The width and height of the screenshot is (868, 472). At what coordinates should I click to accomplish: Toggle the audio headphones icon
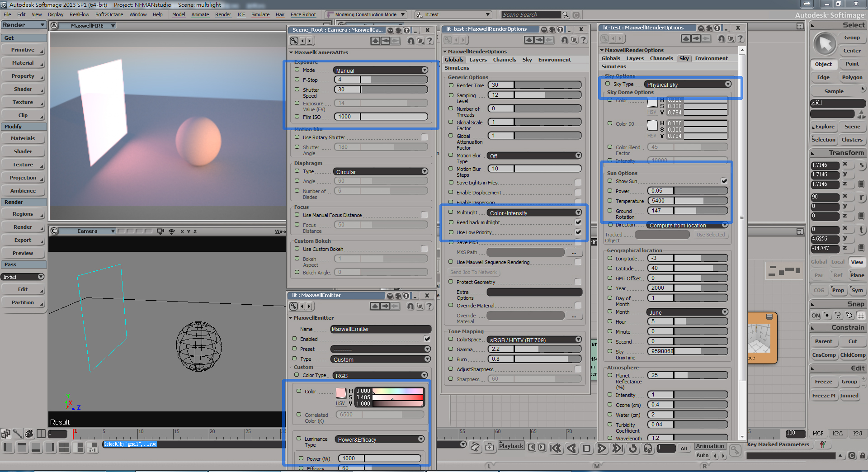pyautogui.click(x=648, y=448)
